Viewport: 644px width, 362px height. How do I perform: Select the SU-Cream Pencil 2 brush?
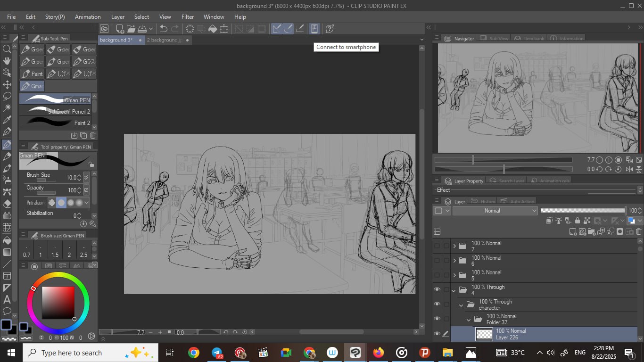pyautogui.click(x=56, y=111)
